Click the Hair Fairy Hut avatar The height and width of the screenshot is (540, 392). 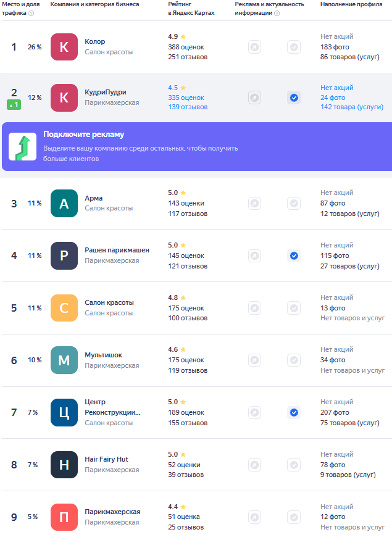pyautogui.click(x=64, y=465)
